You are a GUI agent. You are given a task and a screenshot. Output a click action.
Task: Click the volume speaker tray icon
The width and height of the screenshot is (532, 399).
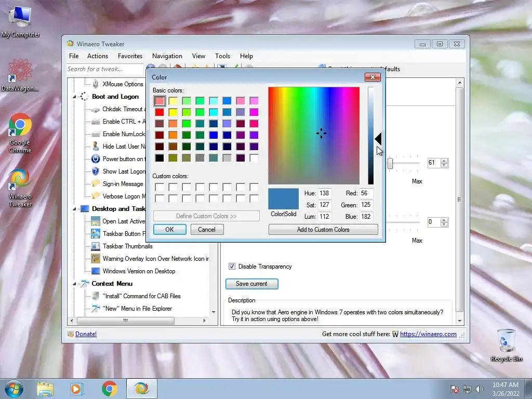pos(479,389)
